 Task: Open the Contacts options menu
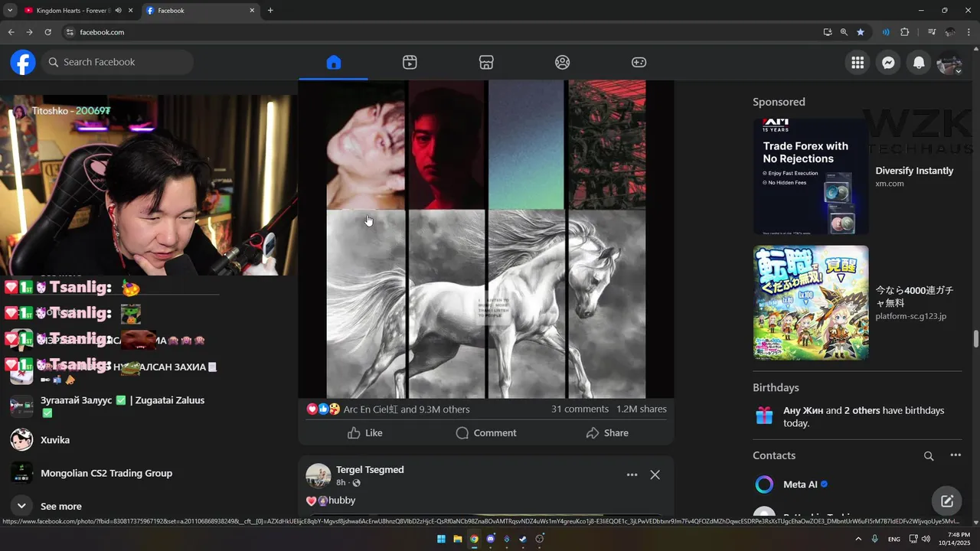coord(955,455)
